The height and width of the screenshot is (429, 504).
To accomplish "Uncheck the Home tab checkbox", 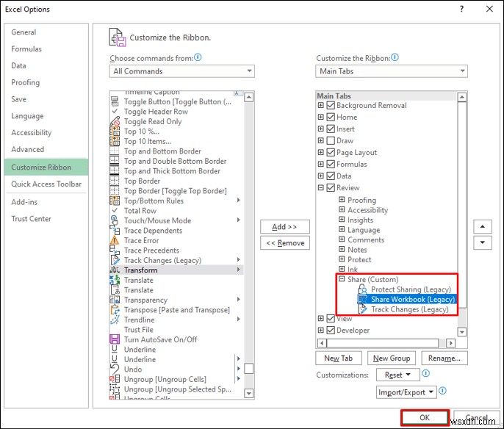I will click(331, 117).
